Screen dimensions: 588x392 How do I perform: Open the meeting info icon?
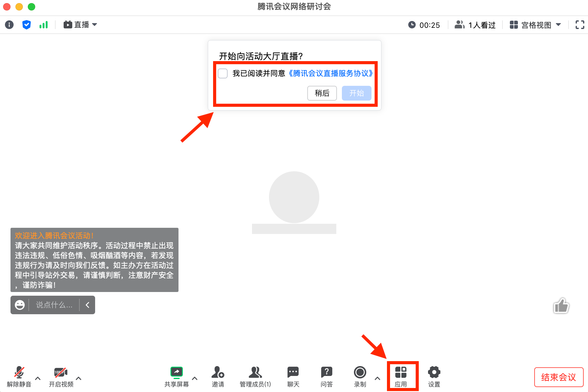pyautogui.click(x=9, y=25)
